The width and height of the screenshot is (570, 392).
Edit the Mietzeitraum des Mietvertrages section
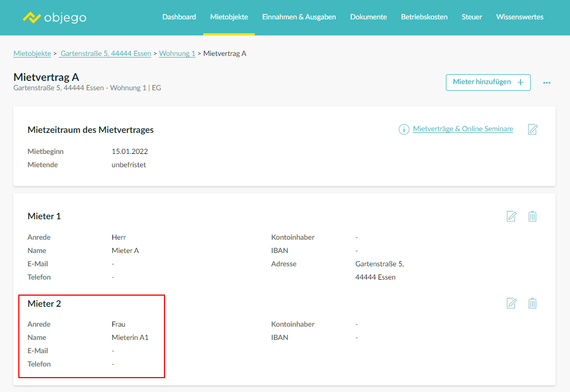coord(532,130)
